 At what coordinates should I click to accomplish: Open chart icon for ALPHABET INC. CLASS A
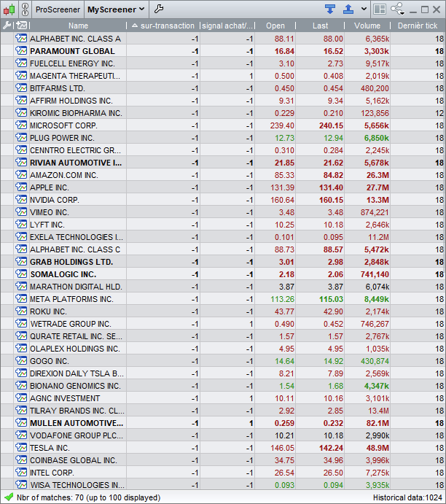pyautogui.click(x=21, y=38)
